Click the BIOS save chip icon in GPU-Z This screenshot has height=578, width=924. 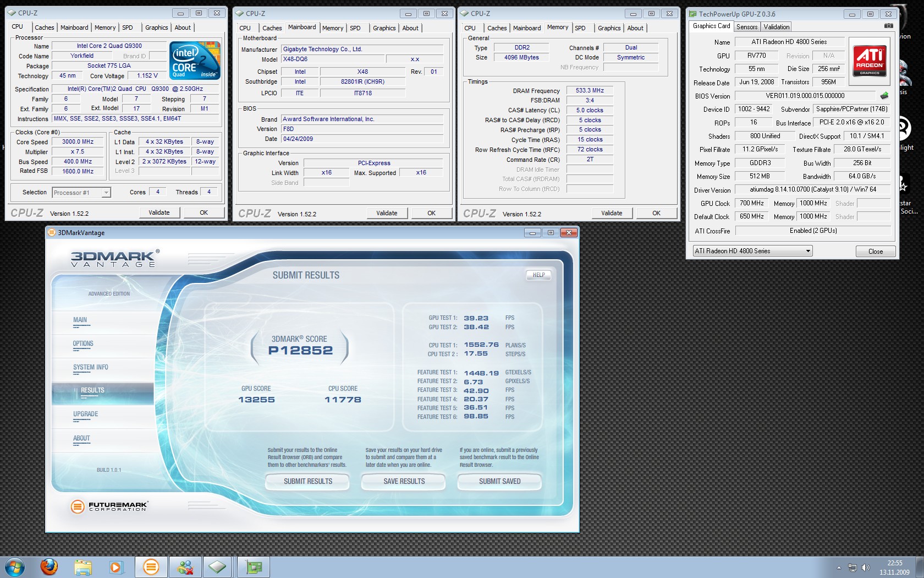(884, 95)
